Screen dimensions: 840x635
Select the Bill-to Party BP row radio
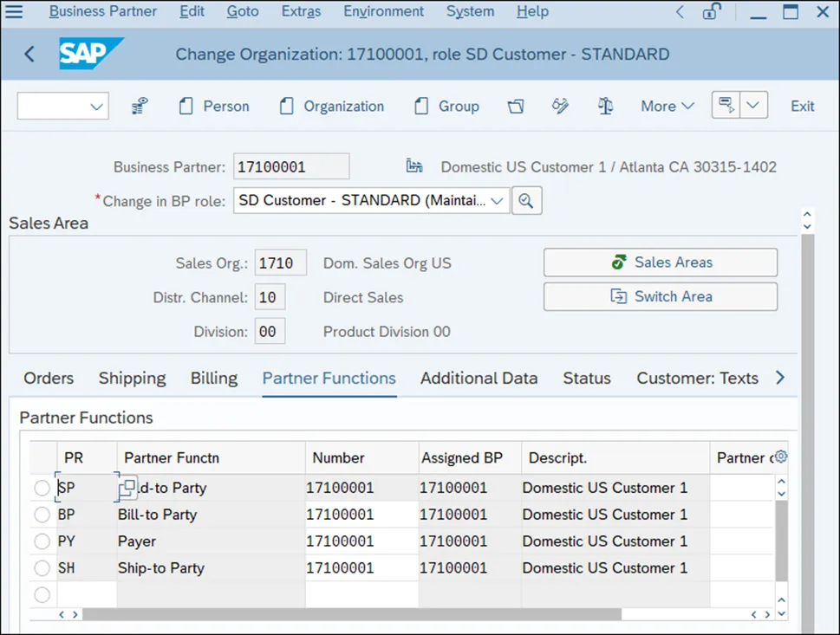pos(42,515)
